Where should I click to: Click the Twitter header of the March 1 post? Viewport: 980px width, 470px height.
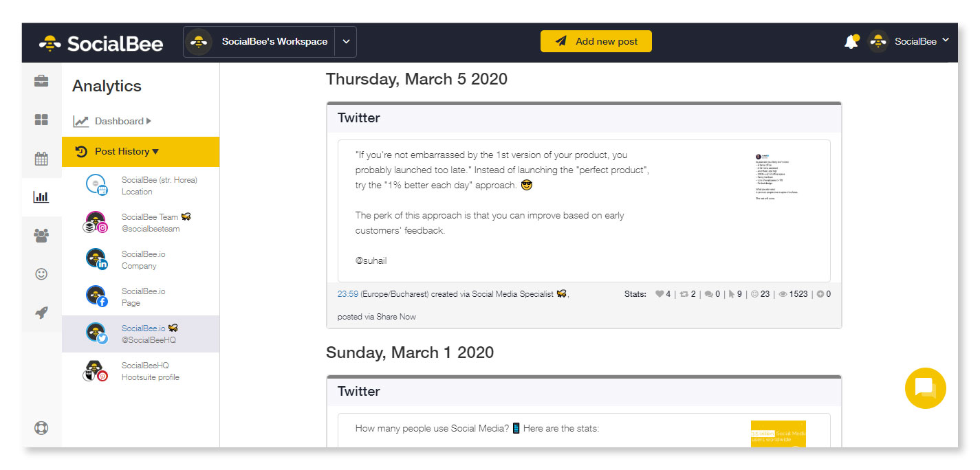(584, 392)
